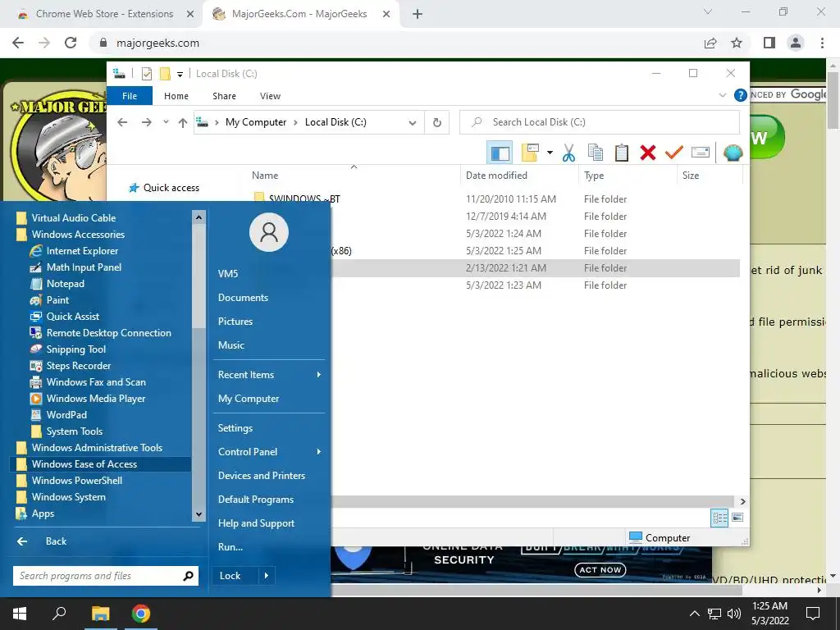Switch to Home ribbon tab

[x=176, y=96]
